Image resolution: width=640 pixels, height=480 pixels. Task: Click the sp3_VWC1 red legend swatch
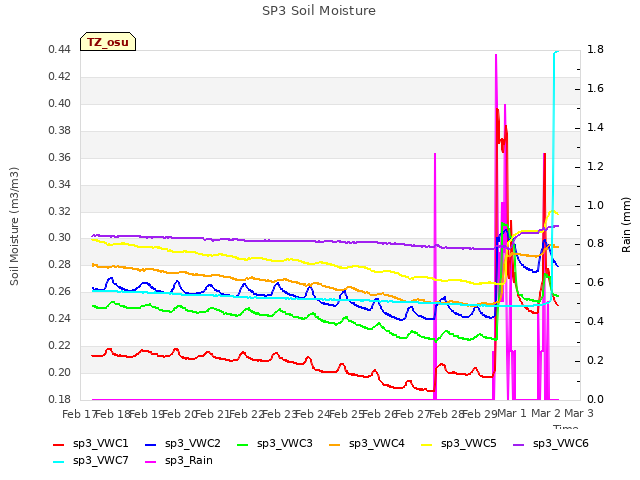[58, 445]
